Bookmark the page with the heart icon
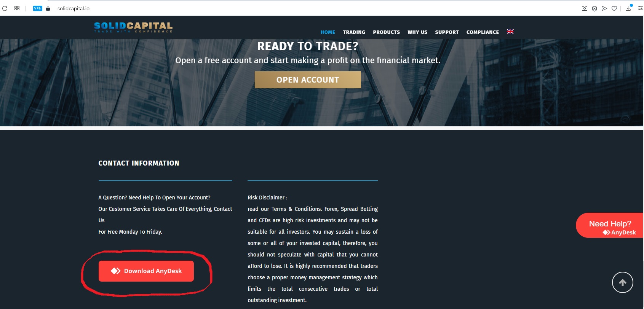The width and height of the screenshot is (644, 309). coord(614,8)
